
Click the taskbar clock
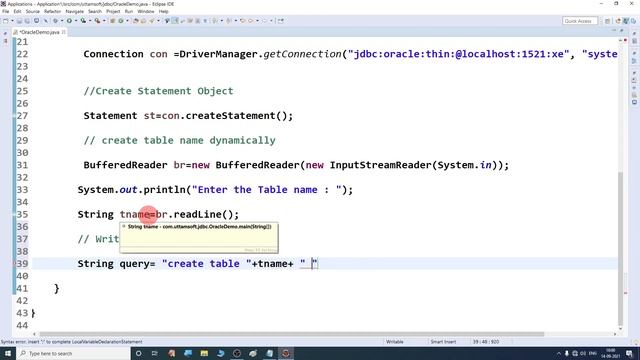tap(610, 353)
